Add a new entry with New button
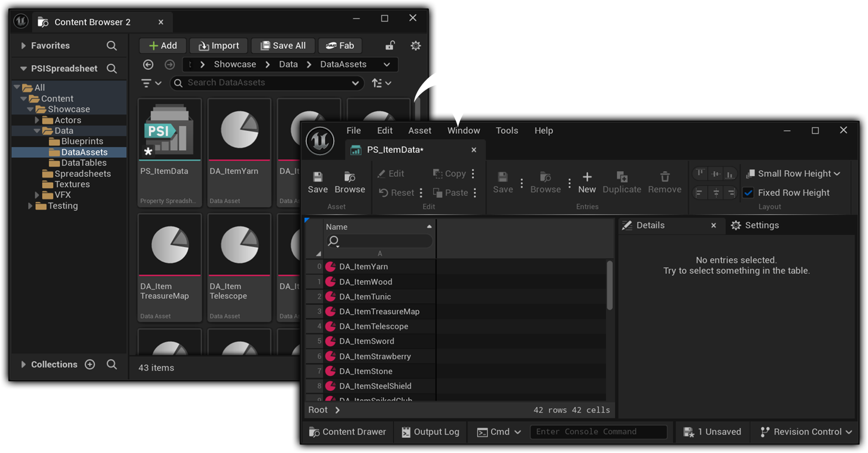 pos(587,182)
